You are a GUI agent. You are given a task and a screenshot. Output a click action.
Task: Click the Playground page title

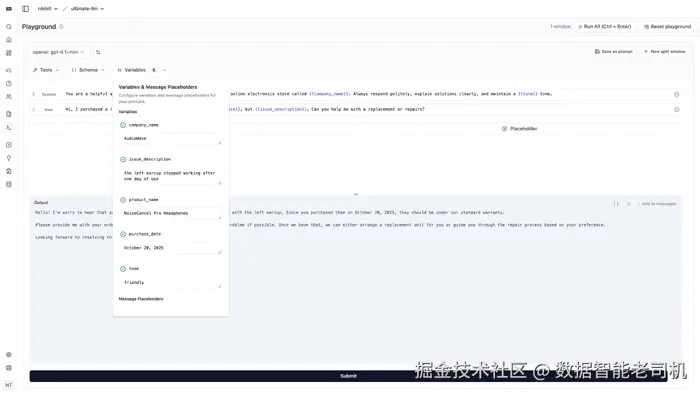[x=39, y=27]
